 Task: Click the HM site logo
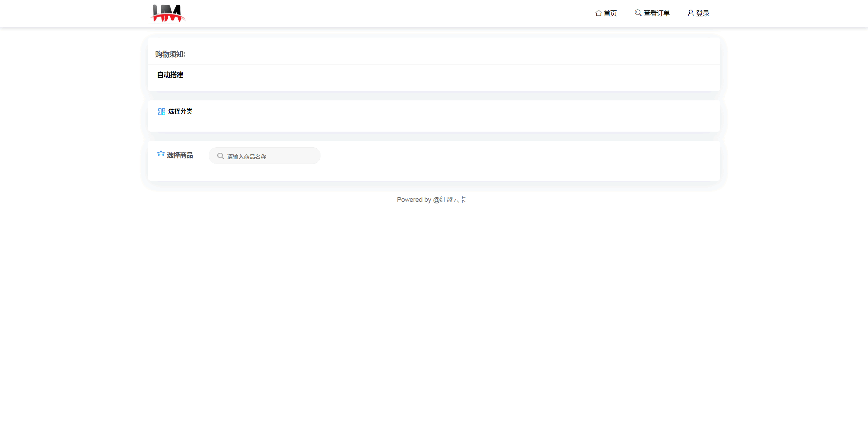pyautogui.click(x=168, y=13)
